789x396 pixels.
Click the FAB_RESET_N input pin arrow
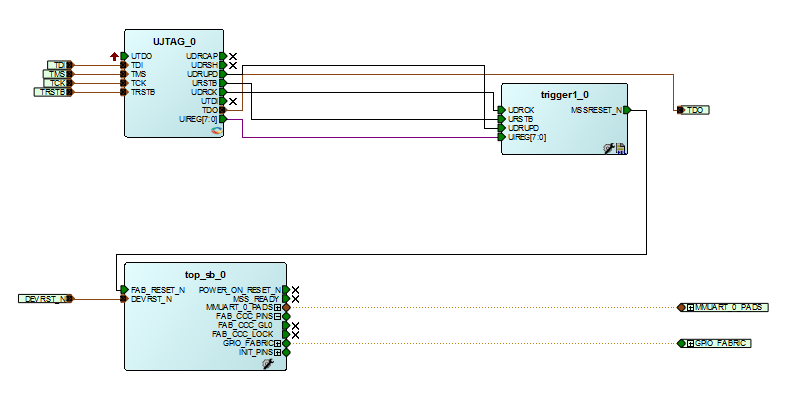click(x=124, y=290)
